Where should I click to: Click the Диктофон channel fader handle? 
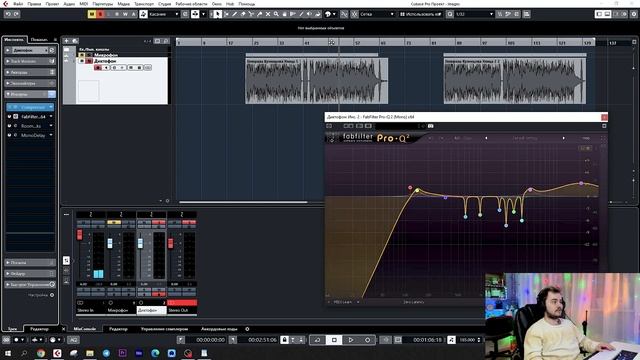click(x=140, y=243)
